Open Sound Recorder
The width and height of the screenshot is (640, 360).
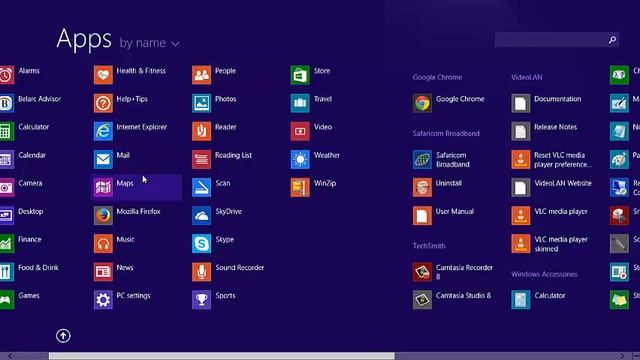[x=228, y=272]
